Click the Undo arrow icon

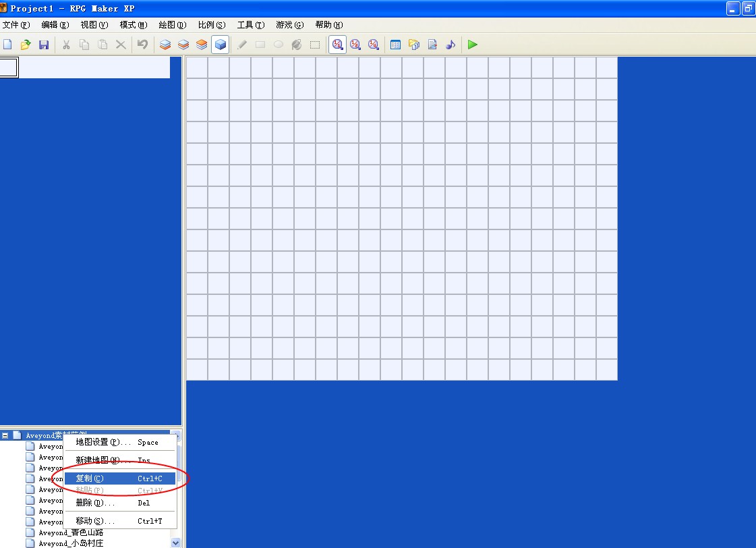point(142,45)
